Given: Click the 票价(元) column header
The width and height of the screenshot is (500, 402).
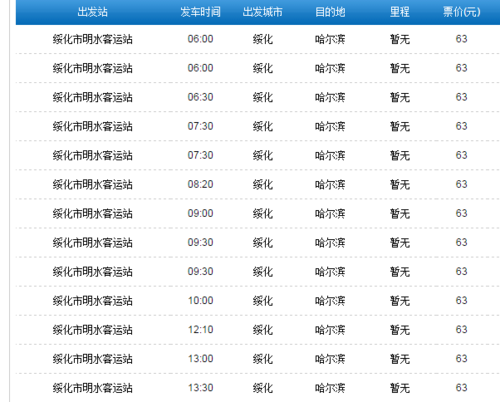Looking at the screenshot, I should click(x=461, y=12).
